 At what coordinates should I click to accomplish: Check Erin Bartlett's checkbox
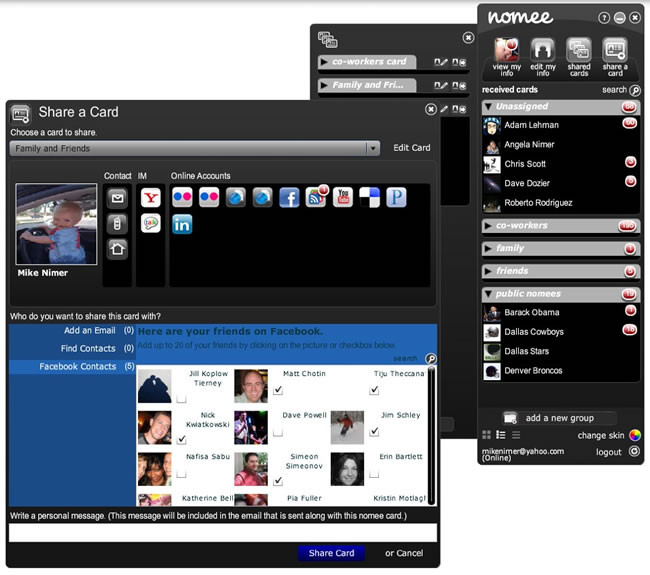pos(374,473)
